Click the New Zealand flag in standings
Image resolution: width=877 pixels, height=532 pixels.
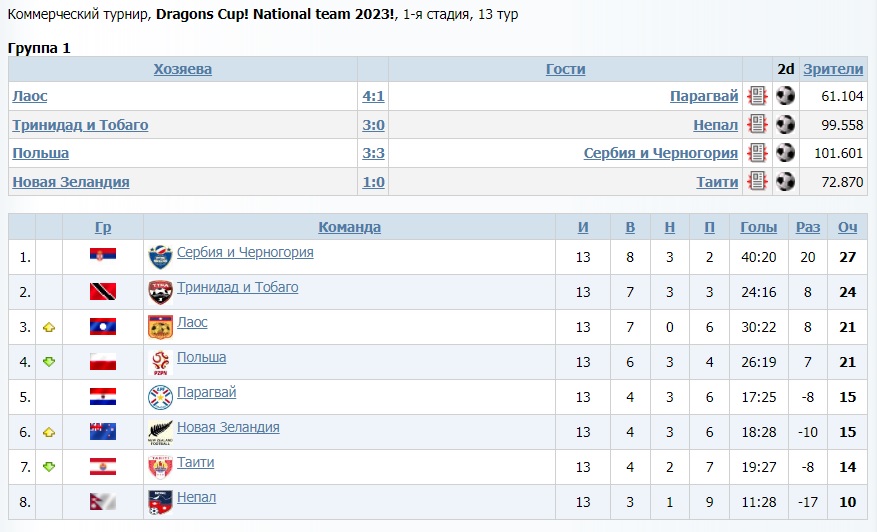(x=103, y=432)
